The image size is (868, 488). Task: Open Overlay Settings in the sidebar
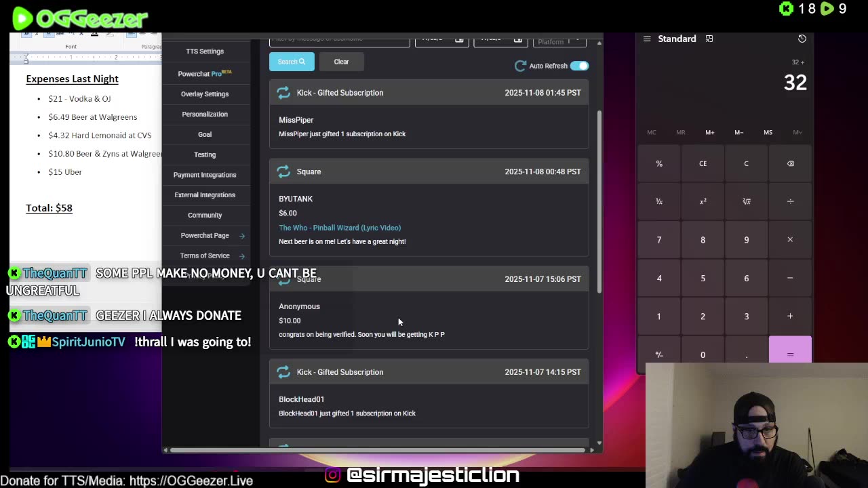[x=205, y=94]
